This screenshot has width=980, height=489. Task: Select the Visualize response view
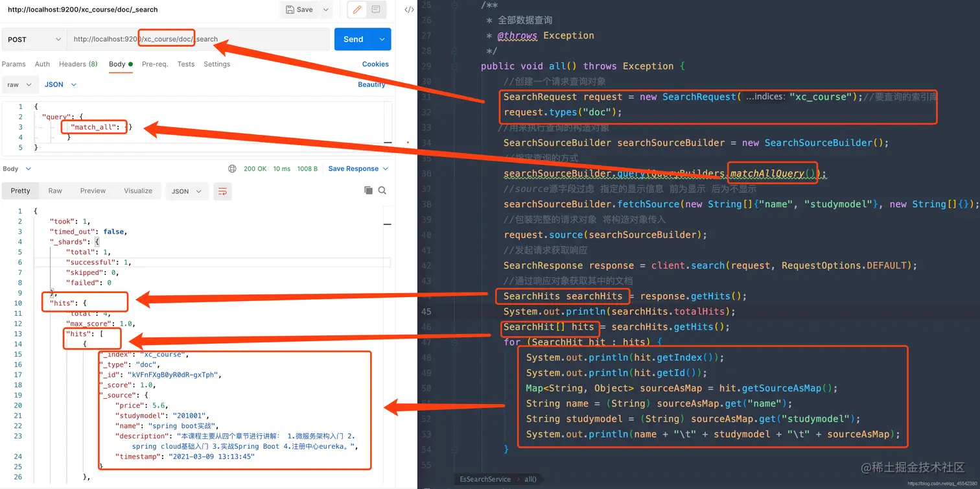click(138, 191)
